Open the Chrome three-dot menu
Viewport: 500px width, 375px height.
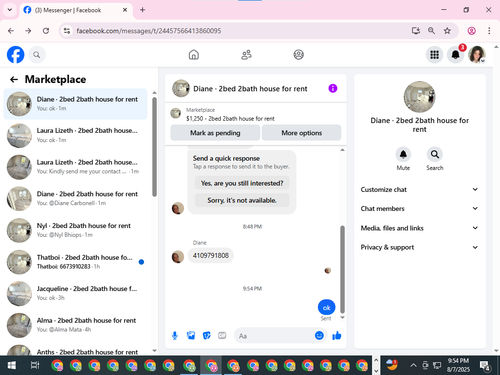pos(489,31)
